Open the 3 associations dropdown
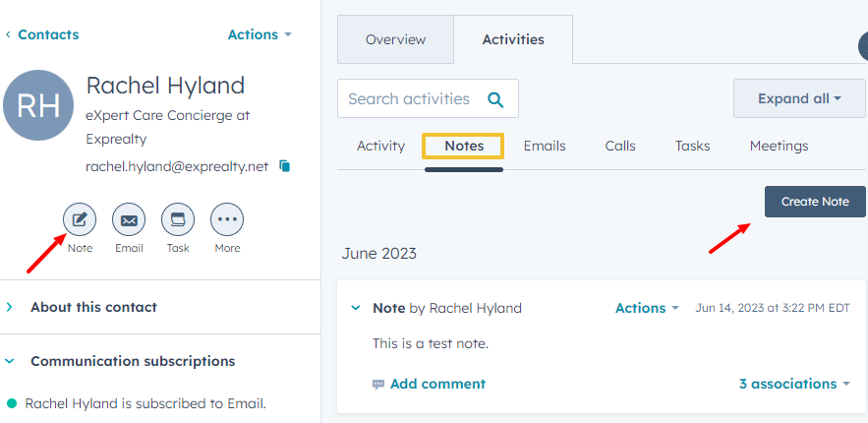Image resolution: width=868 pixels, height=423 pixels. pos(794,384)
